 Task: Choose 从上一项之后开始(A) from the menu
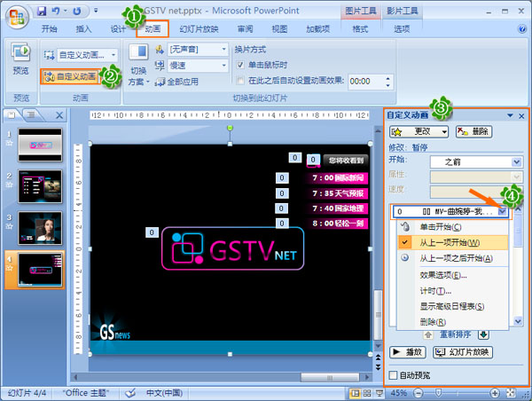click(x=452, y=258)
